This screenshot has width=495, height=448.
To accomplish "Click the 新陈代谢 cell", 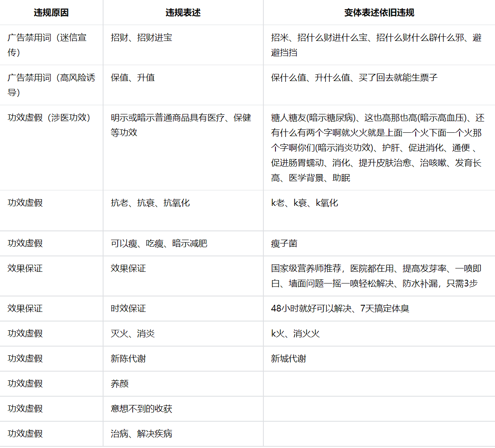I will point(183,359).
